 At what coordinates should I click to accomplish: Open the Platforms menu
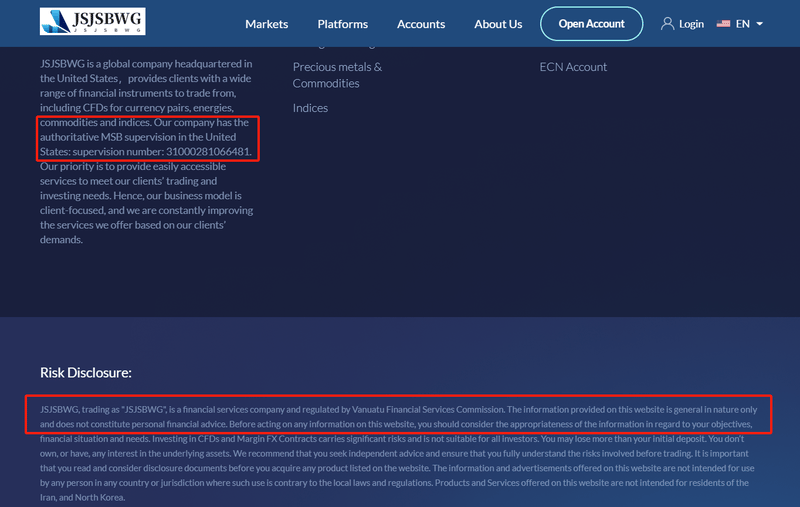coord(342,24)
